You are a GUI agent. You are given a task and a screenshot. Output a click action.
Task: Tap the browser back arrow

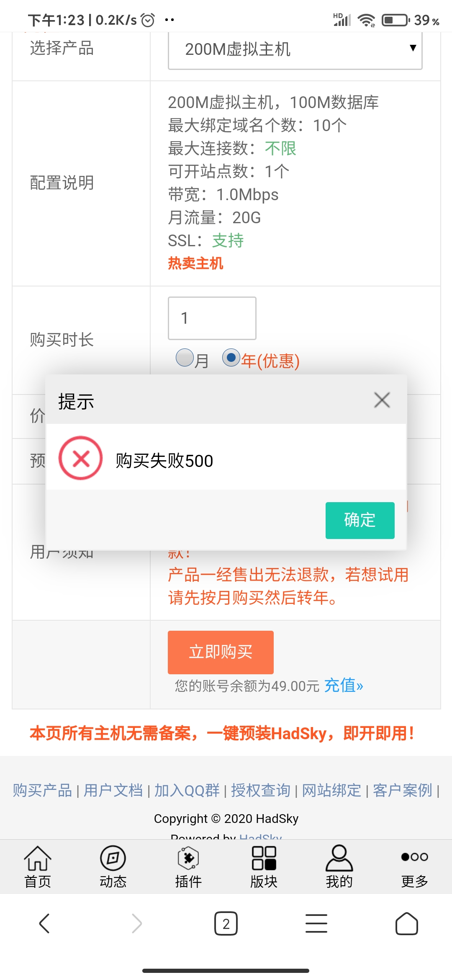click(x=44, y=923)
